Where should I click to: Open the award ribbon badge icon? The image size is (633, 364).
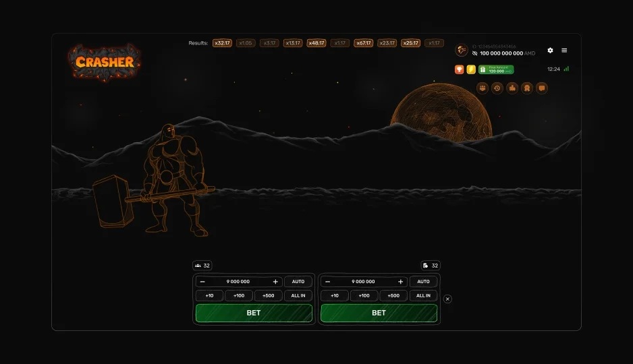coord(527,88)
